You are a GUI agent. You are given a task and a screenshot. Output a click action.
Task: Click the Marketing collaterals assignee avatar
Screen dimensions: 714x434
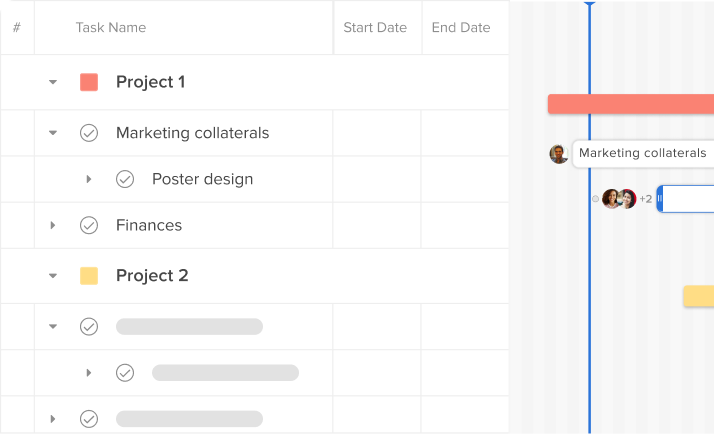pos(559,154)
